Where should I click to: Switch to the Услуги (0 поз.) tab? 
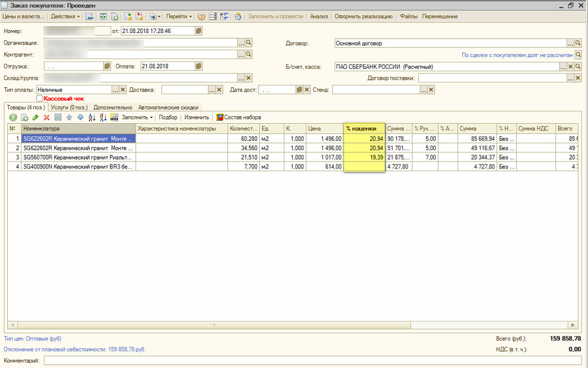click(x=69, y=107)
